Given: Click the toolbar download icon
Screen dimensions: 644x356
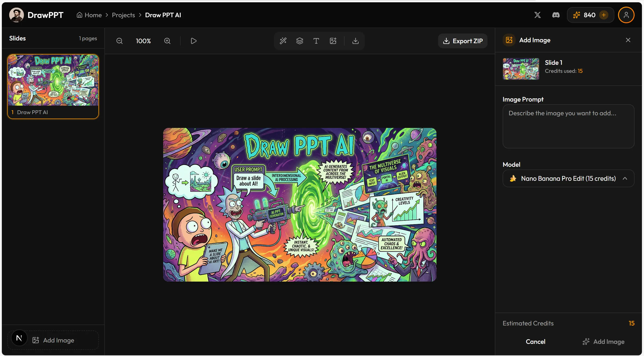Looking at the screenshot, I should [x=355, y=41].
